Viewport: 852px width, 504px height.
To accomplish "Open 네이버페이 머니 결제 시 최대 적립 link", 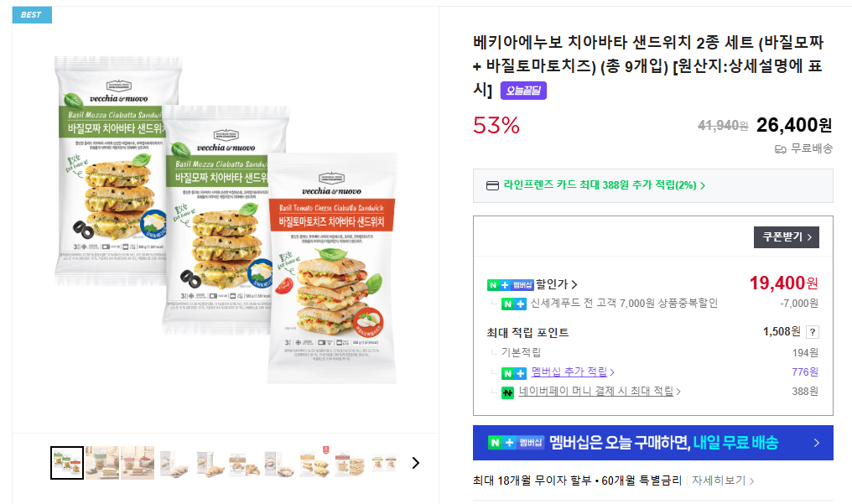I will coord(599,392).
